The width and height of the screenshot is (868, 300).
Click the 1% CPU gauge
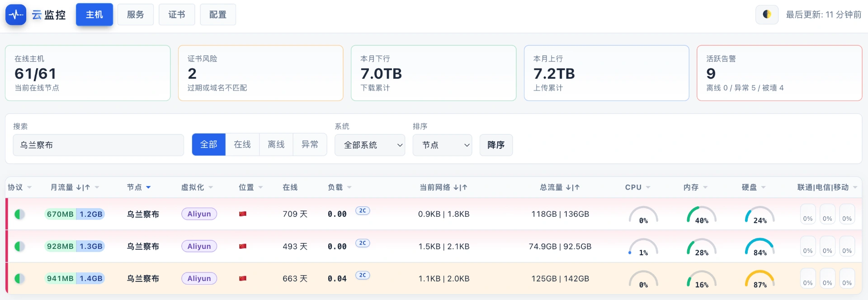[x=643, y=247]
